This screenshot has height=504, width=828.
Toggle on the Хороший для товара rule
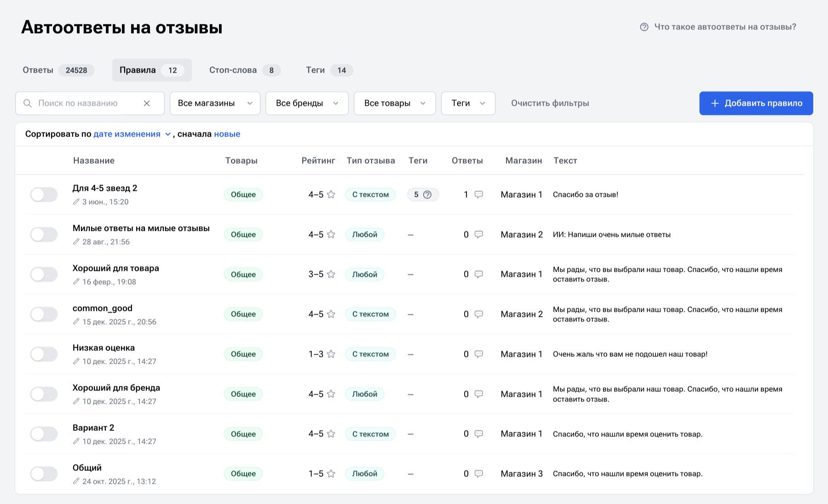click(44, 275)
